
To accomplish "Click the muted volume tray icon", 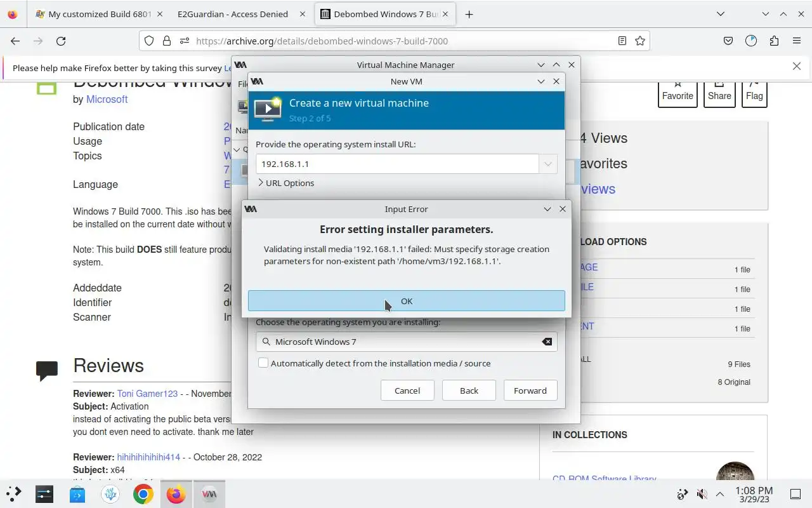I will click(702, 494).
